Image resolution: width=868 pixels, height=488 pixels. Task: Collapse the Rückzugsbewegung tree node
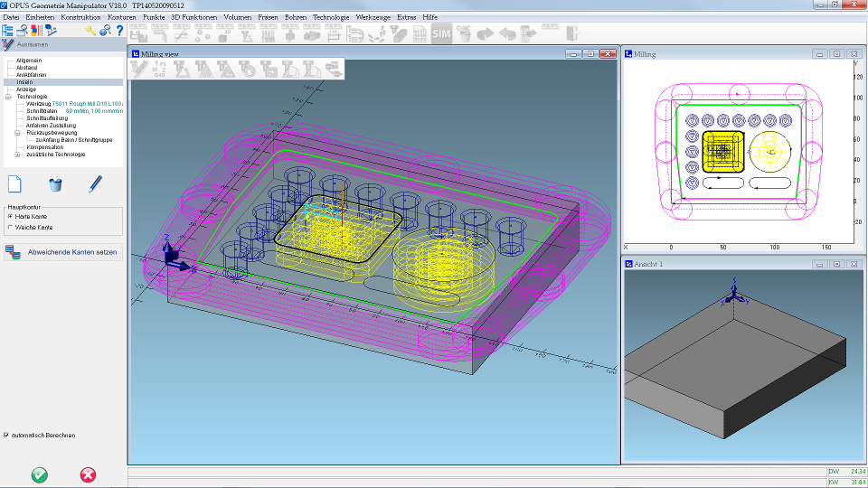(18, 133)
